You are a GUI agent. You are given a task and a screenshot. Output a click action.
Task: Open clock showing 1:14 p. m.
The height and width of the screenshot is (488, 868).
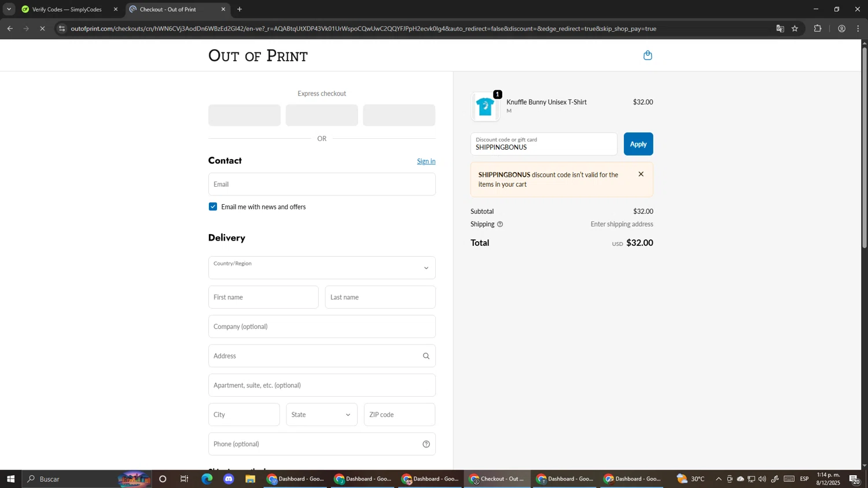828,479
